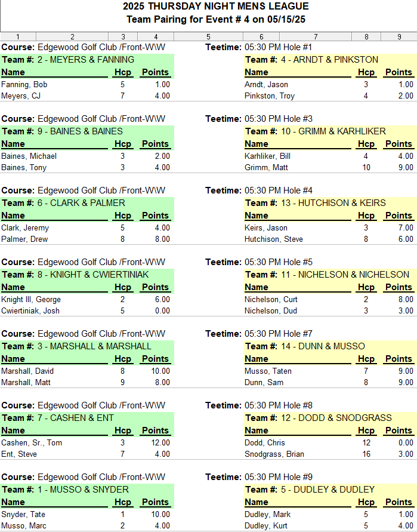Click column header 1

(x=18, y=36)
